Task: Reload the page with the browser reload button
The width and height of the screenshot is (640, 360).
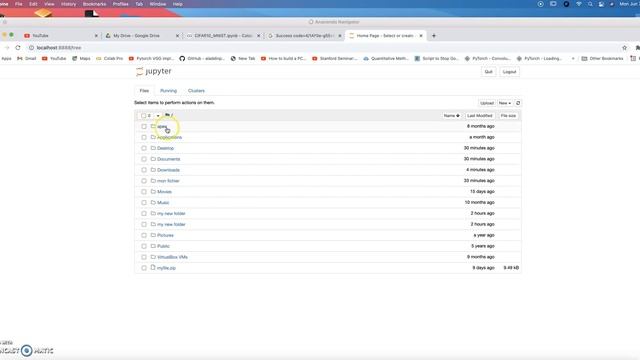Action: point(18,48)
